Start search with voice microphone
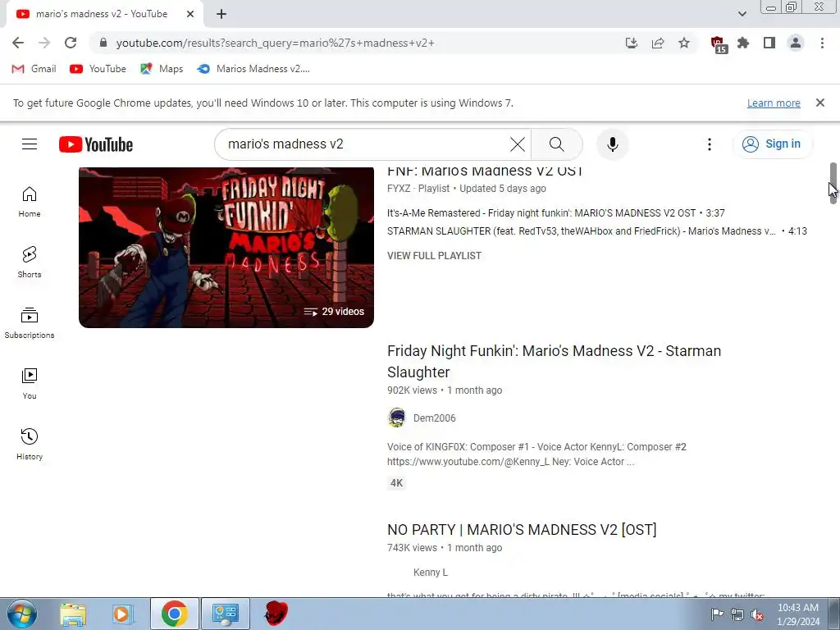Screen dimensions: 840x630 point(612,144)
